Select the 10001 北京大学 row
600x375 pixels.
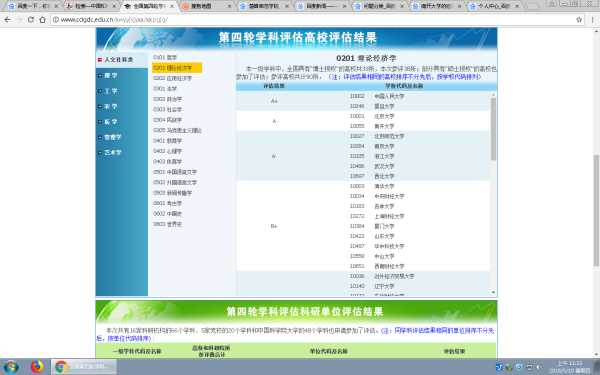tap(372, 116)
